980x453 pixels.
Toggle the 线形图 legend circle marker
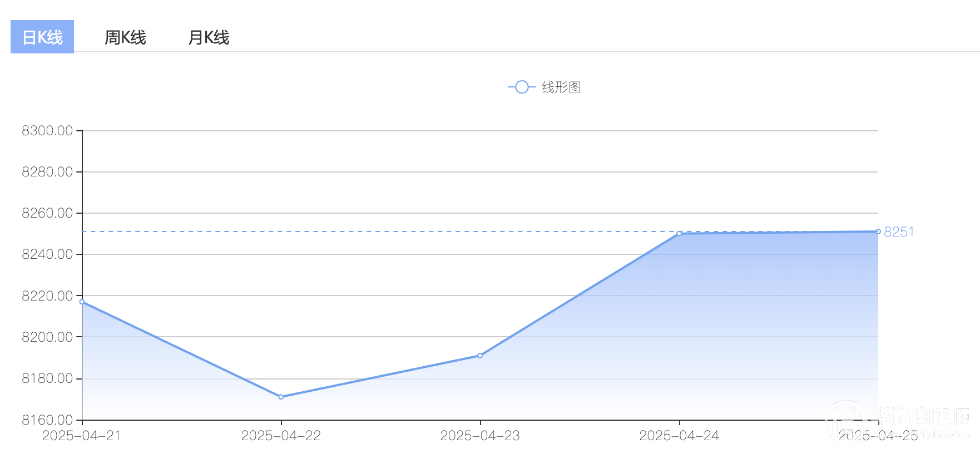coord(522,87)
